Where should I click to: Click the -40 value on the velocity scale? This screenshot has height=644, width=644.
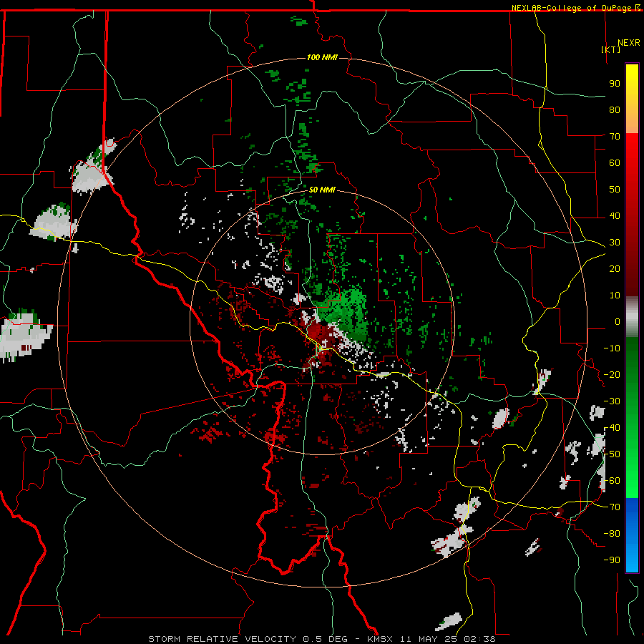[x=612, y=428]
